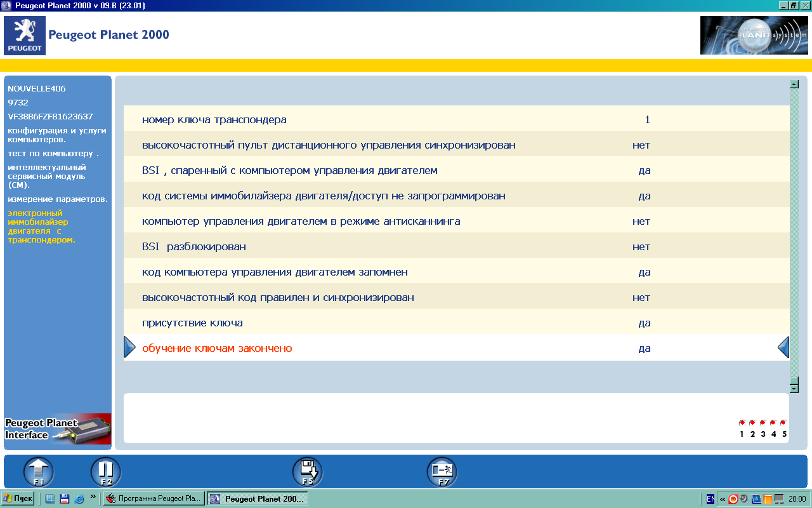Click the F1 up-arrow back button
Screen dimensions: 812x508
pos(39,472)
